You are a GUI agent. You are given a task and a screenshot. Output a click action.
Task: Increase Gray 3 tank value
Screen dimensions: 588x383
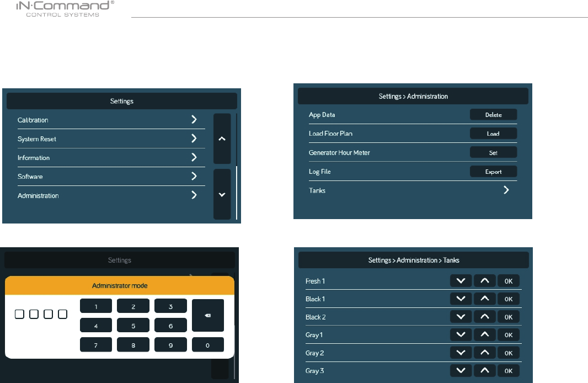click(485, 371)
